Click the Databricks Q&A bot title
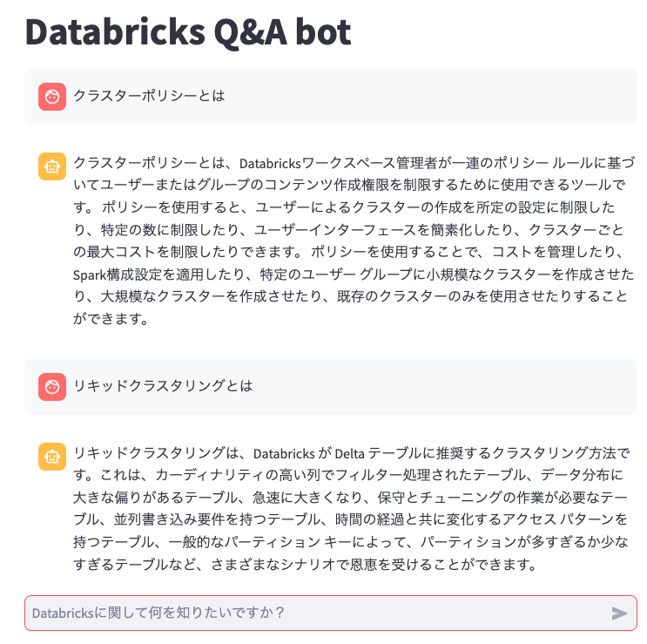The width and height of the screenshot is (647, 644). coord(187,32)
